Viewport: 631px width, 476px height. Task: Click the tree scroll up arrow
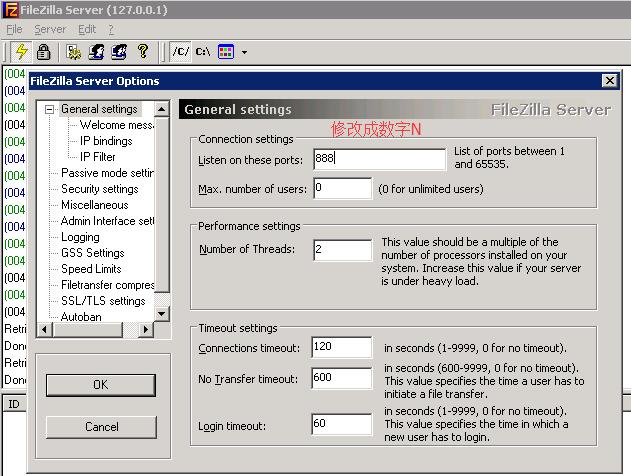(162, 109)
